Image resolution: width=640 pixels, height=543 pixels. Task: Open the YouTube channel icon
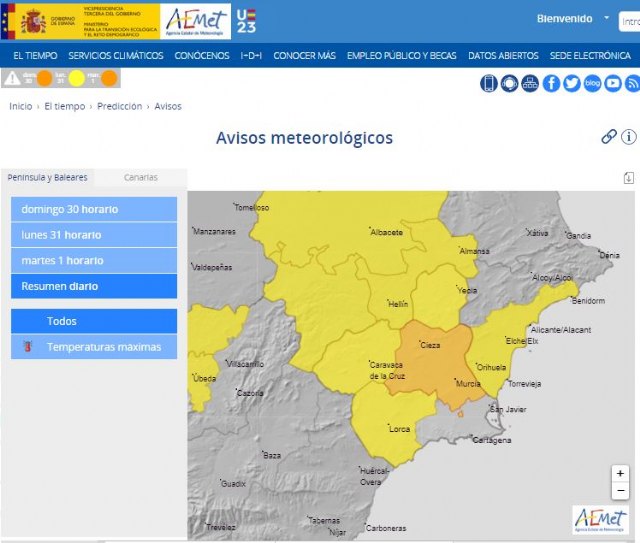613,83
